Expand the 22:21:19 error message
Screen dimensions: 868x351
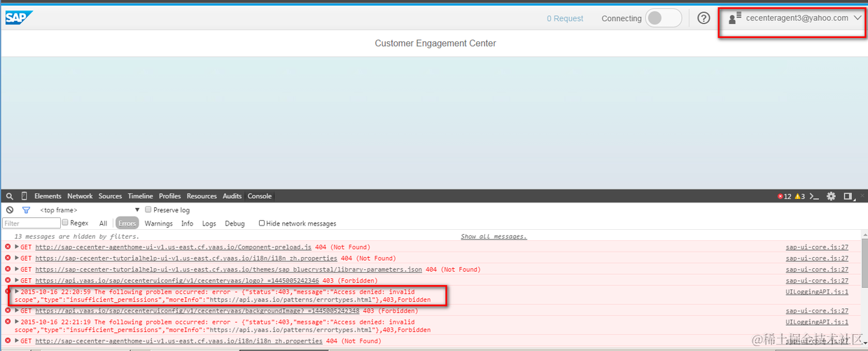pos(17,322)
